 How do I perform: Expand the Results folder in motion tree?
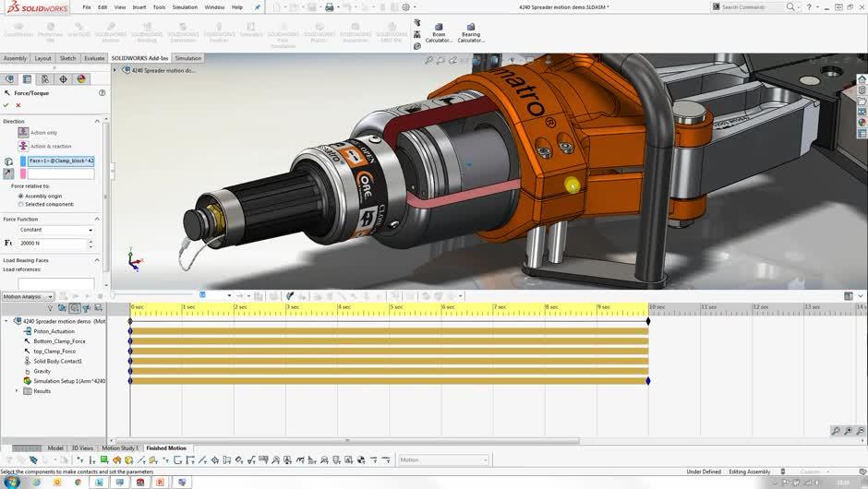tap(17, 391)
